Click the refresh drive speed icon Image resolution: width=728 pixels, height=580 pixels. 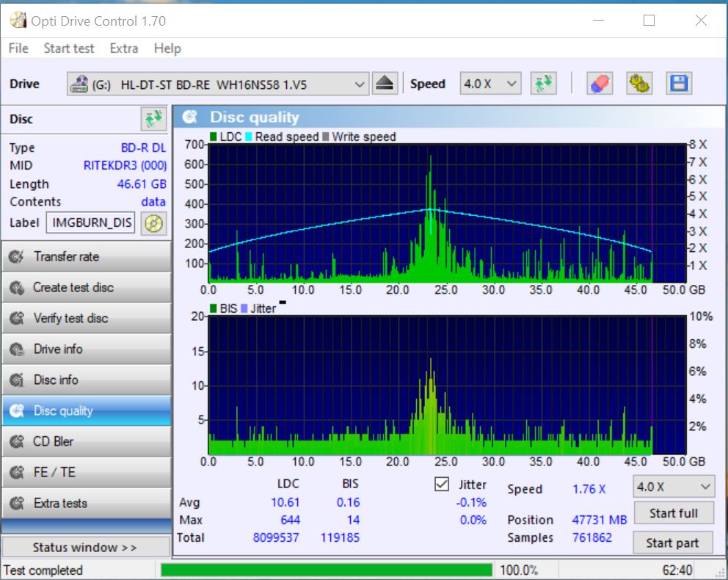[544, 84]
